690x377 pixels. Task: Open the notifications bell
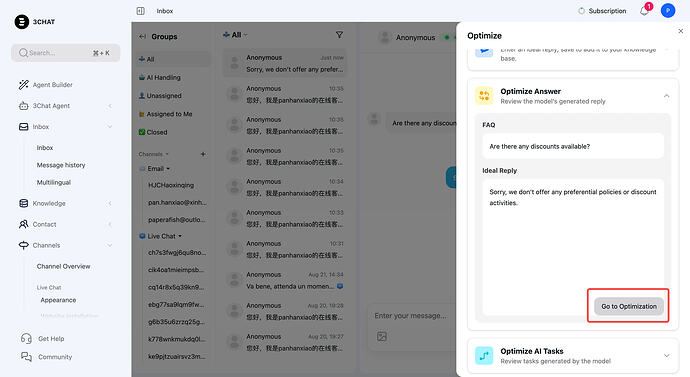coord(644,11)
